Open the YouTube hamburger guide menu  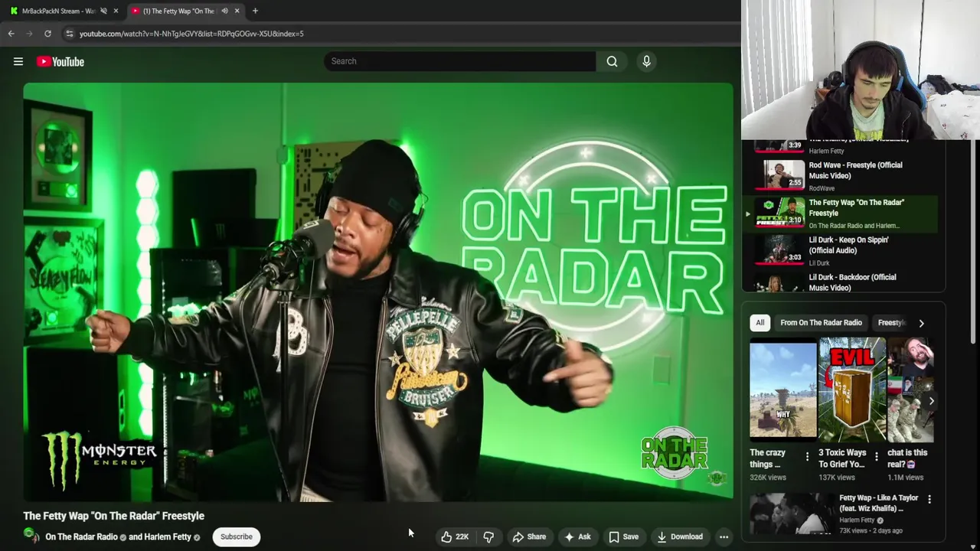pyautogui.click(x=18, y=61)
